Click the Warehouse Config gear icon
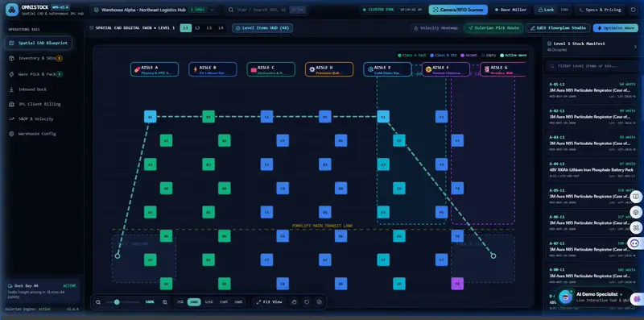644x320 pixels. pos(11,134)
